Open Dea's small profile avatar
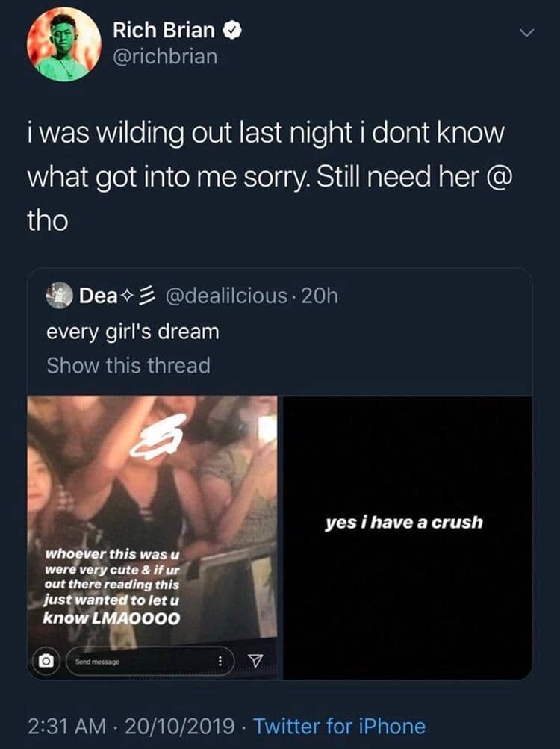Screen dimensions: 560x749 coord(59,296)
